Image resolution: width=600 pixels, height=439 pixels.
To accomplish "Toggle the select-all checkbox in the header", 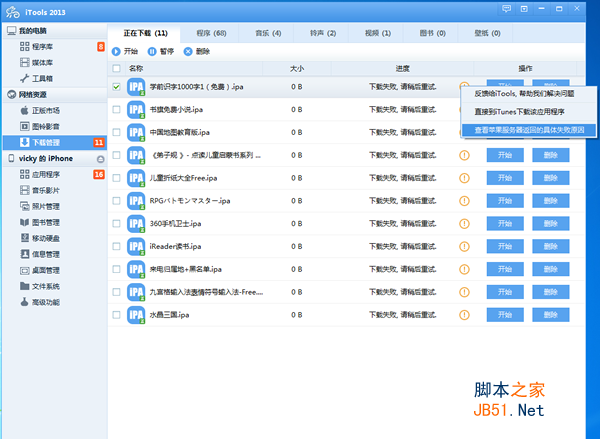I will point(116,69).
